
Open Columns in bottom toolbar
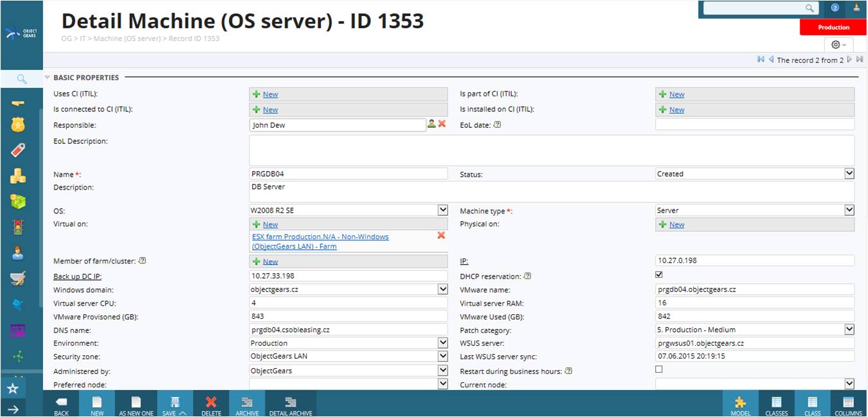(849, 405)
